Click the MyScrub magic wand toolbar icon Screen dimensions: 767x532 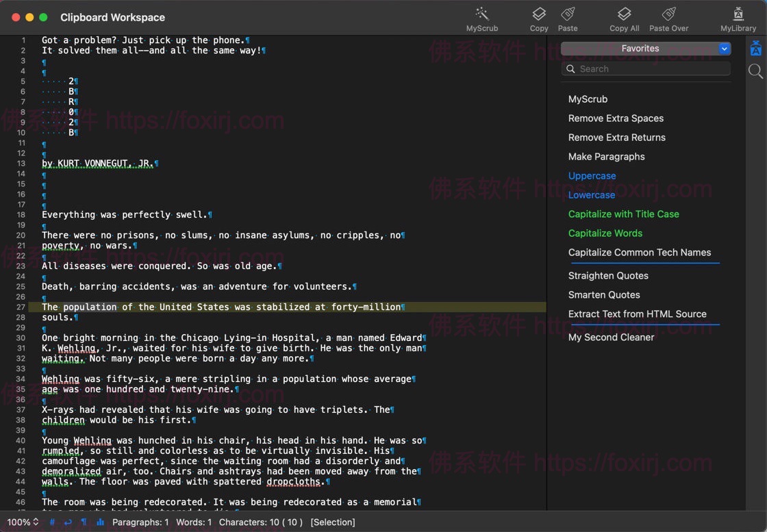click(482, 14)
